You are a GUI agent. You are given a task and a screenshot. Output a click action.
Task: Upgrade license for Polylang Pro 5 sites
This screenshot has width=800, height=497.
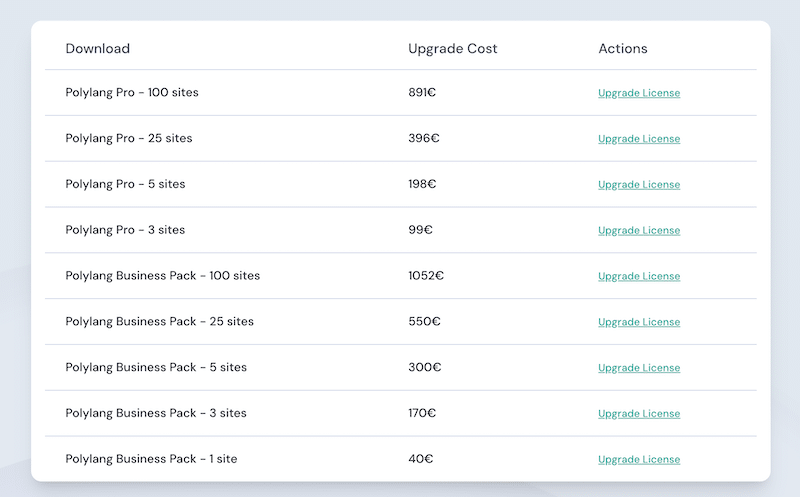click(639, 185)
